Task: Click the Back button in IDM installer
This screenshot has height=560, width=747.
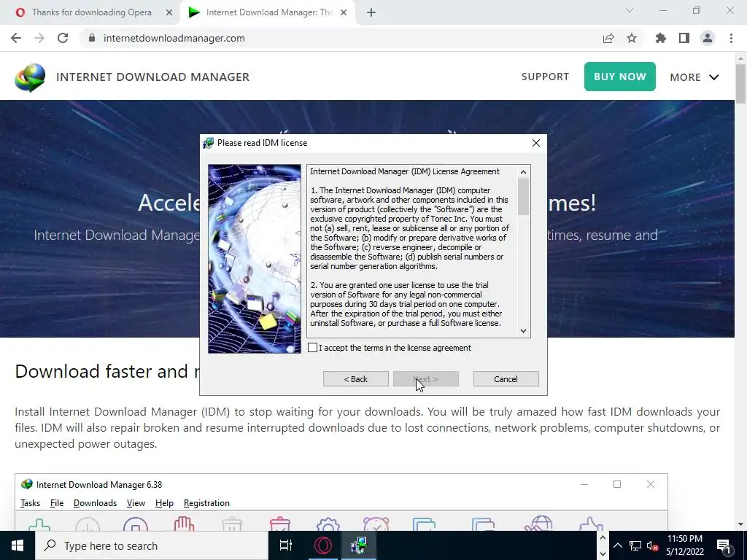Action: (x=356, y=379)
